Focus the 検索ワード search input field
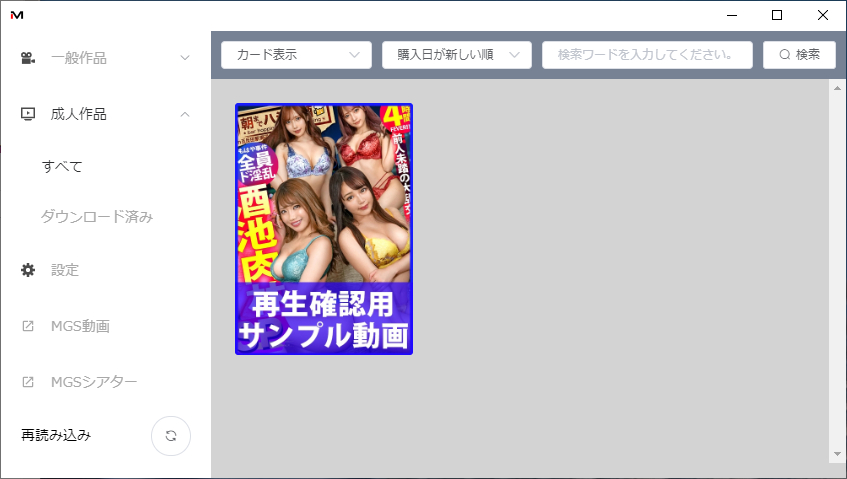 647,55
